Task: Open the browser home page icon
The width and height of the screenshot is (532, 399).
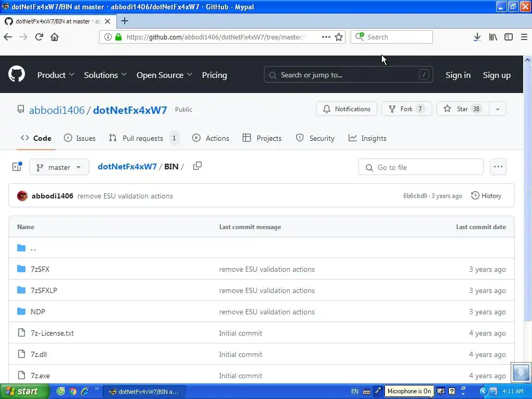Action: [55, 37]
